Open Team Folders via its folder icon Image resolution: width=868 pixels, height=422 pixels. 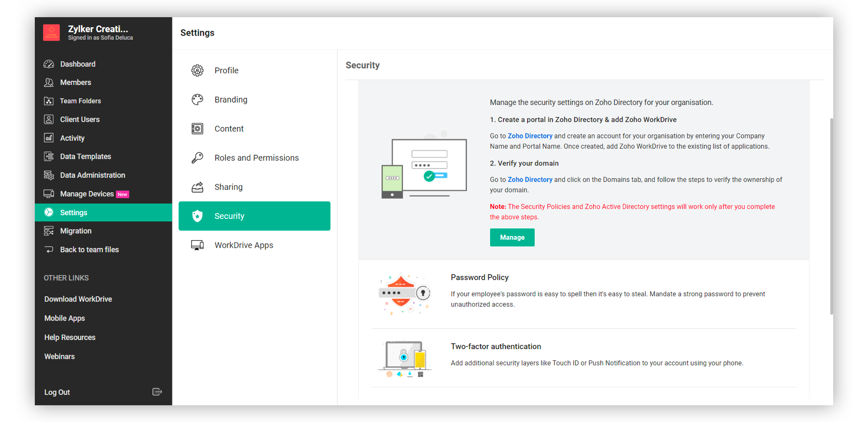[49, 101]
